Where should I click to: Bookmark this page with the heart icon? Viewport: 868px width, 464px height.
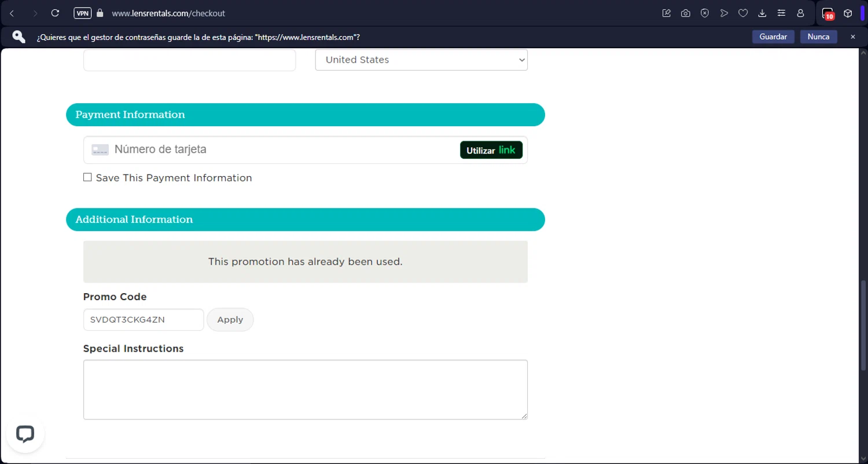click(743, 13)
